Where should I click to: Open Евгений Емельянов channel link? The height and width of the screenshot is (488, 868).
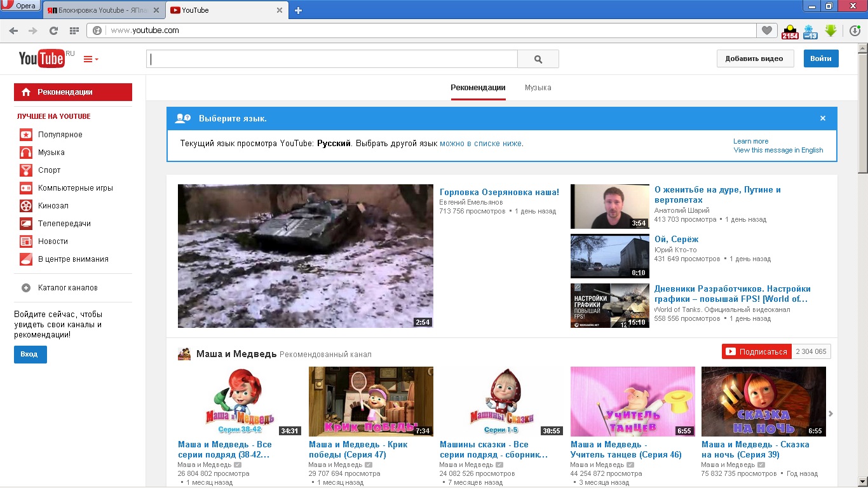[x=470, y=202]
